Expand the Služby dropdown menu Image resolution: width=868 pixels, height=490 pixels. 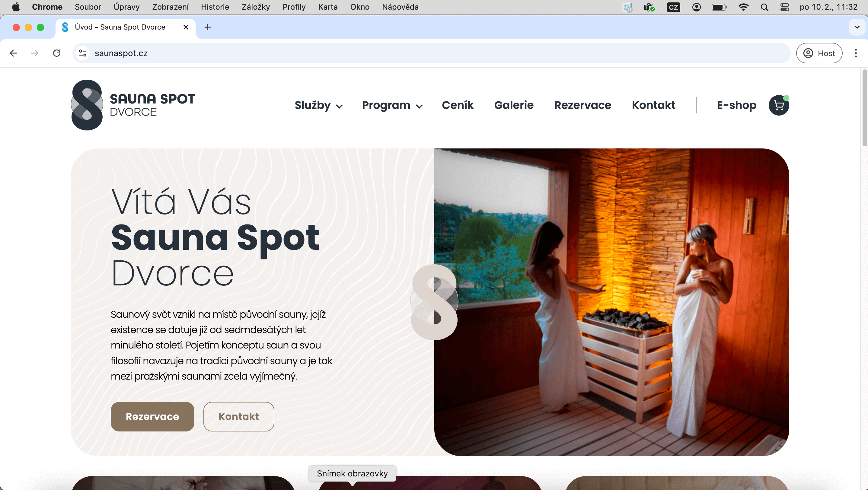318,105
